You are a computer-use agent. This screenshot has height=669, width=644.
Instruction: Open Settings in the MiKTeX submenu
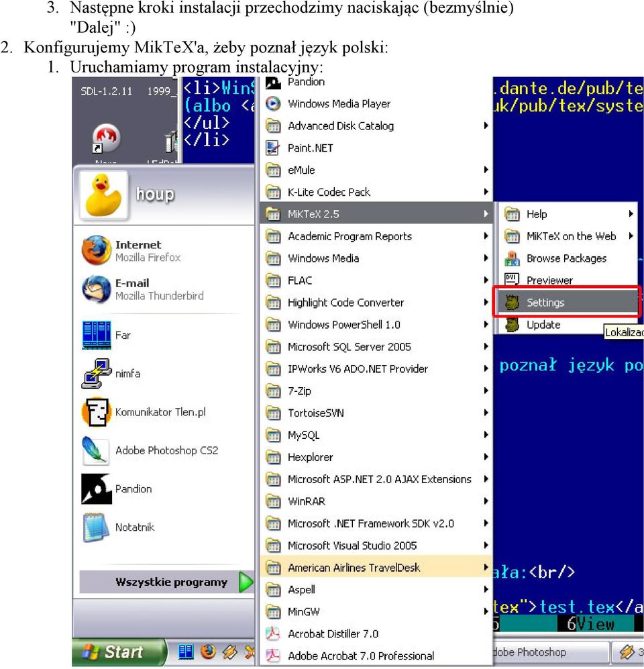coord(568,302)
